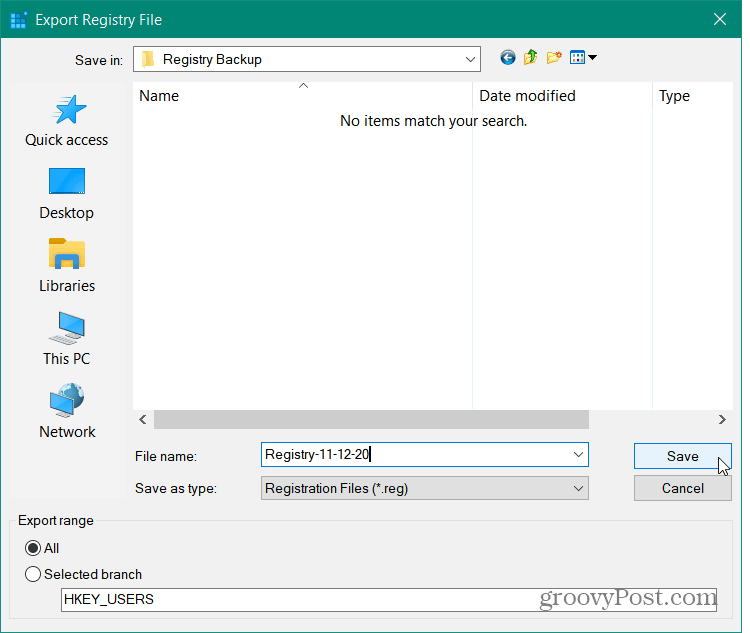Open Network in the places bar
This screenshot has width=750, height=633.
(x=67, y=412)
